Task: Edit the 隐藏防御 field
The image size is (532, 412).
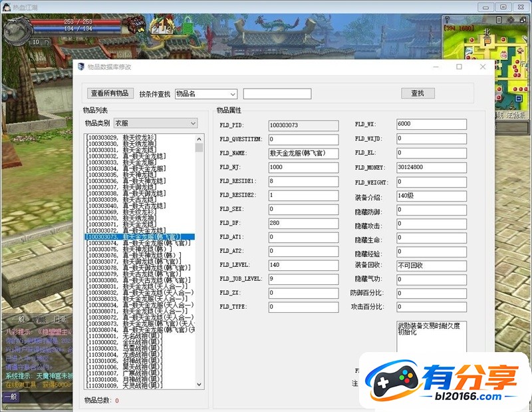Action: [431, 210]
